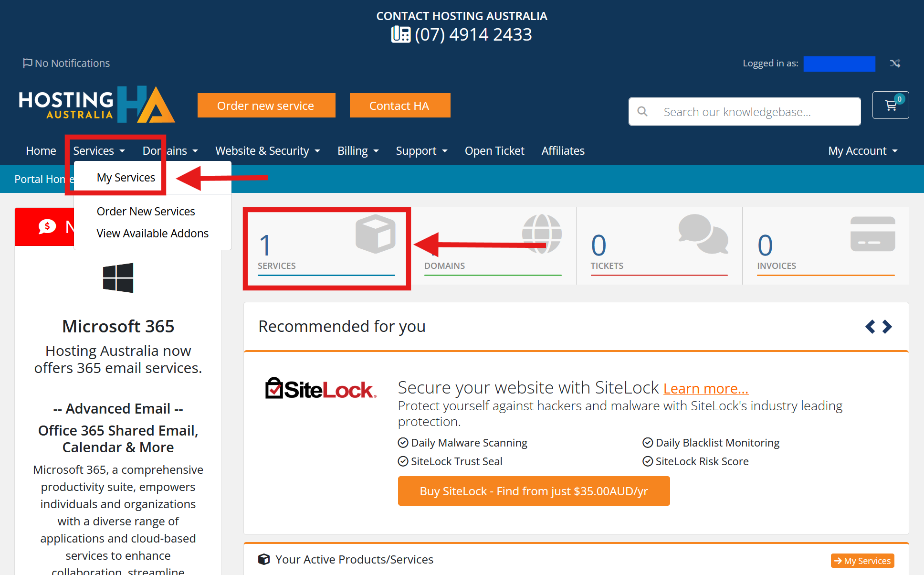
Task: Select Open Ticket in navigation bar
Action: (x=494, y=151)
